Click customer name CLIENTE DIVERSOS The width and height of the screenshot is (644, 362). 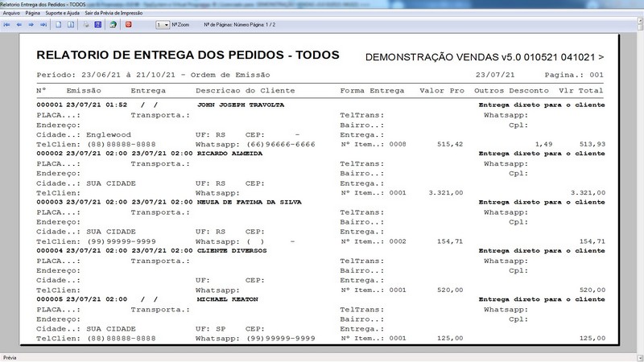click(x=232, y=251)
